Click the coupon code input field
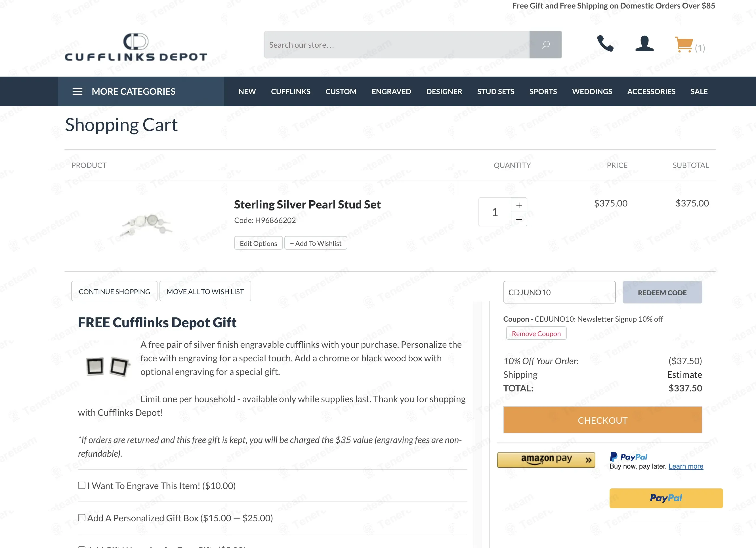Image resolution: width=756 pixels, height=548 pixels. pos(559,292)
